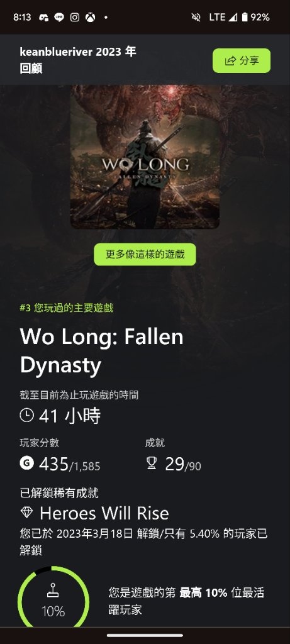Tap the muted vibrate icon in status bar
This screenshot has height=644, width=290.
196,17
